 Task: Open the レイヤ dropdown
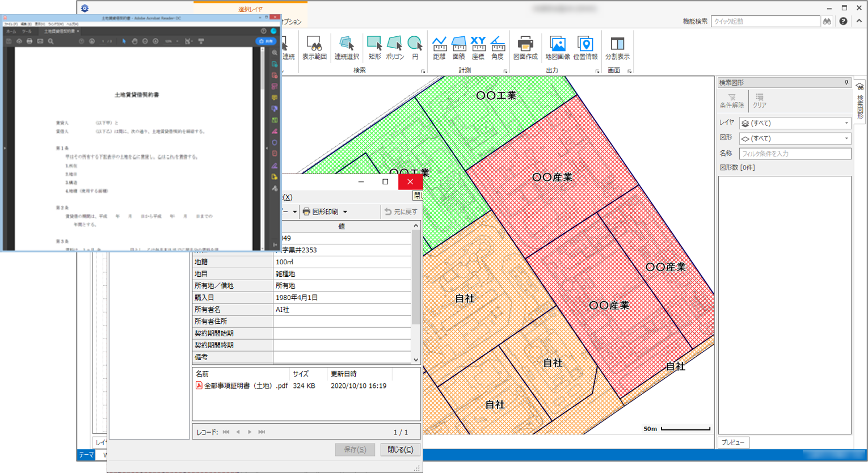click(795, 123)
